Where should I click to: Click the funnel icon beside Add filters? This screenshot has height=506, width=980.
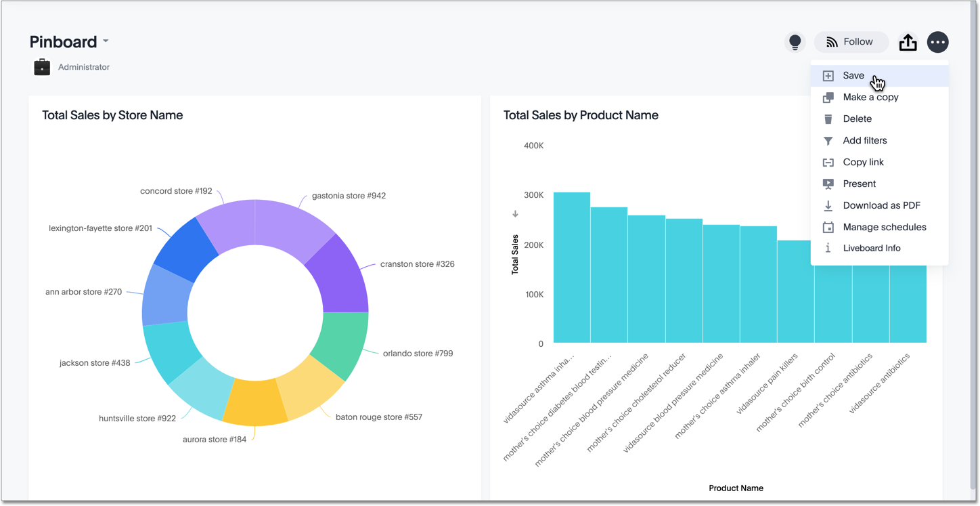(828, 141)
